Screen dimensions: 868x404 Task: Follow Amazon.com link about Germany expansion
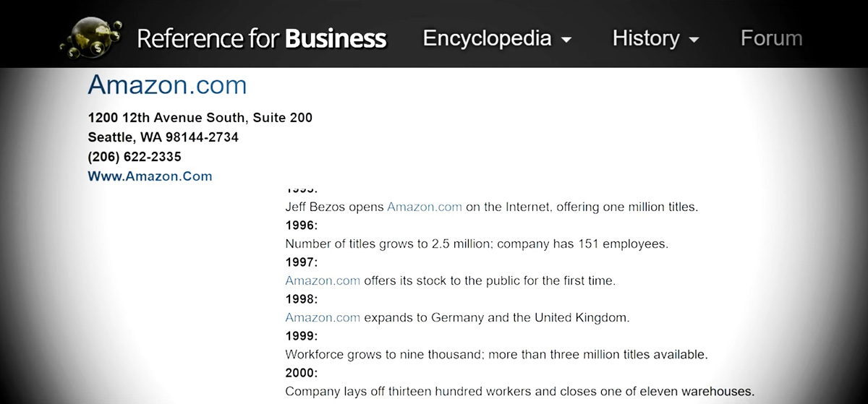[323, 317]
